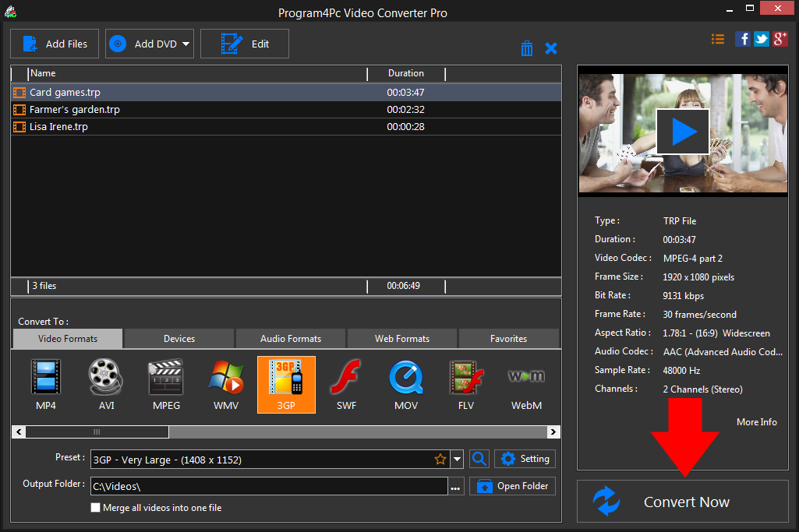Image resolution: width=799 pixels, height=532 pixels.
Task: Play the Card games preview video
Action: 682,131
